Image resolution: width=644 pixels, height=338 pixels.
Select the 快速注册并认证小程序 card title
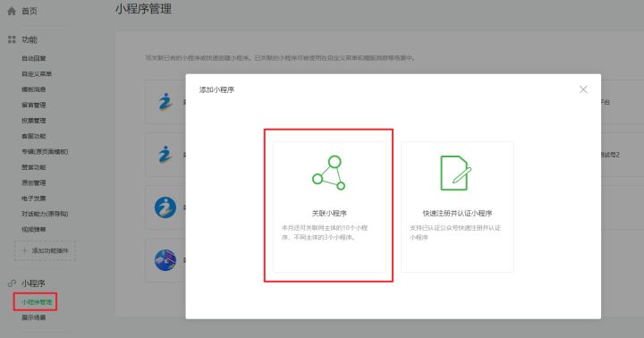[x=457, y=213]
